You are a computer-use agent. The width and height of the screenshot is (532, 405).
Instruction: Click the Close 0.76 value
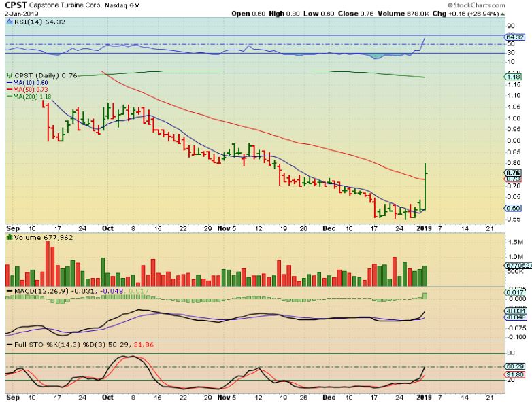coord(356,14)
